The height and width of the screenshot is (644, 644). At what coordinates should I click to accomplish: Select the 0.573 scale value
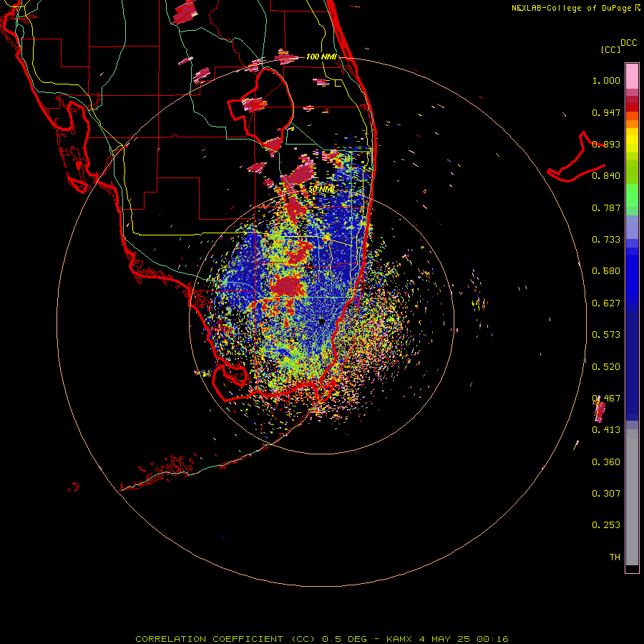[606, 335]
